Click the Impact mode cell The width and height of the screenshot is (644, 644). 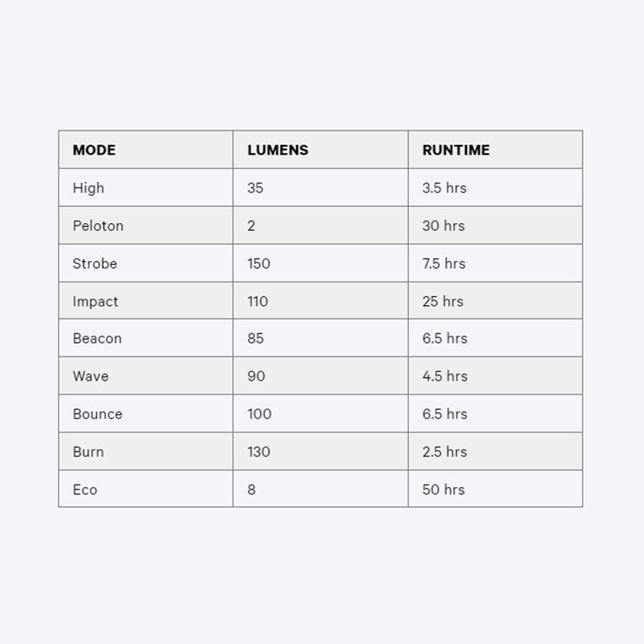[x=146, y=301]
